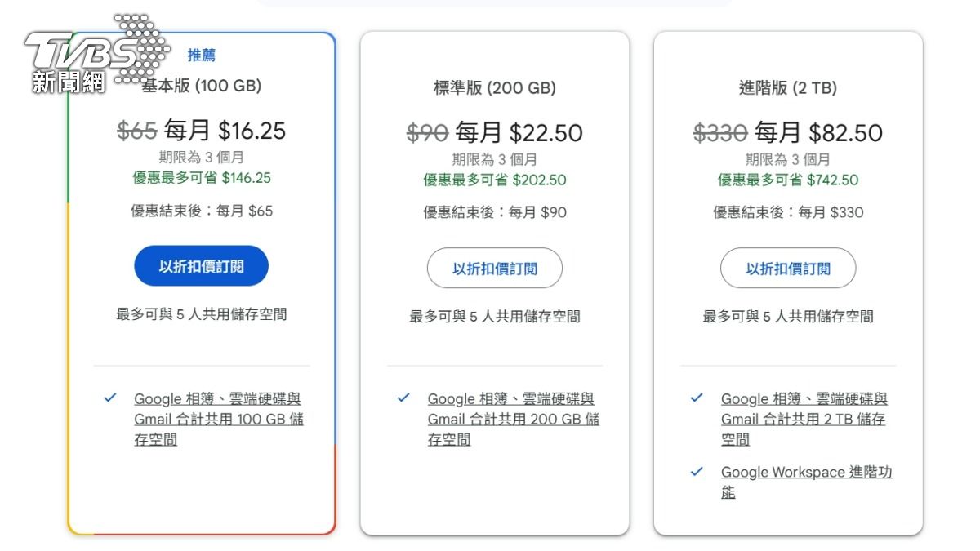This screenshot has height=551, width=980.
Task: Open the 2 TB storage details link
Action: click(804, 419)
